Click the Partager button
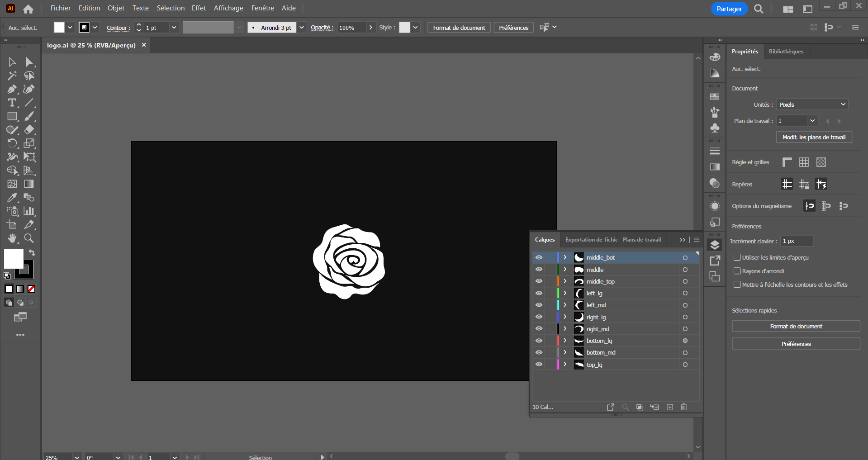The width and height of the screenshot is (868, 460). pos(729,9)
